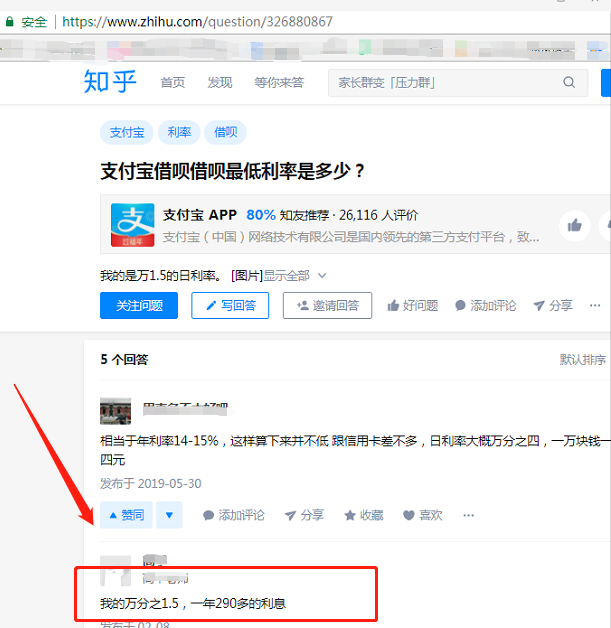Click the answer text 我的万分之1.5

(193, 603)
